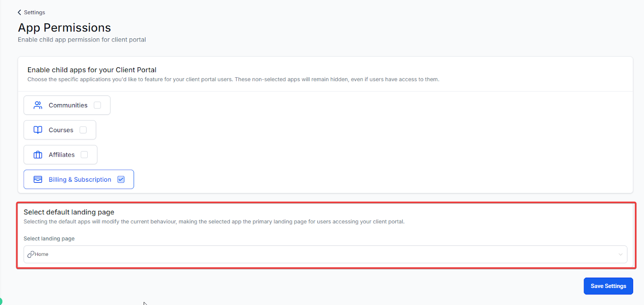
Task: Click 'Enable child apps for your Client Portal' heading
Action: [92, 70]
